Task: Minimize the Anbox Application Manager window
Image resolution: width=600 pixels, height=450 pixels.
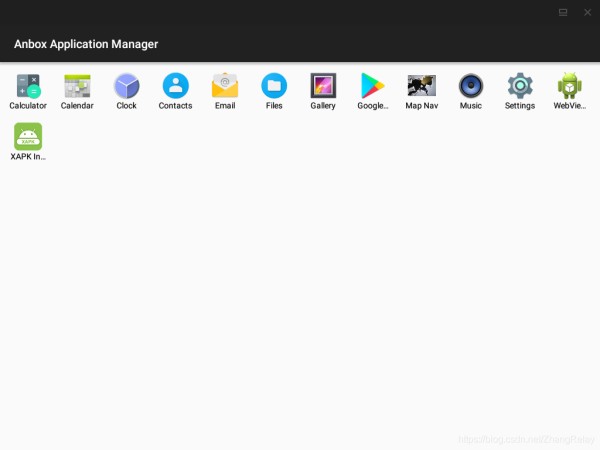Action: pos(563,13)
